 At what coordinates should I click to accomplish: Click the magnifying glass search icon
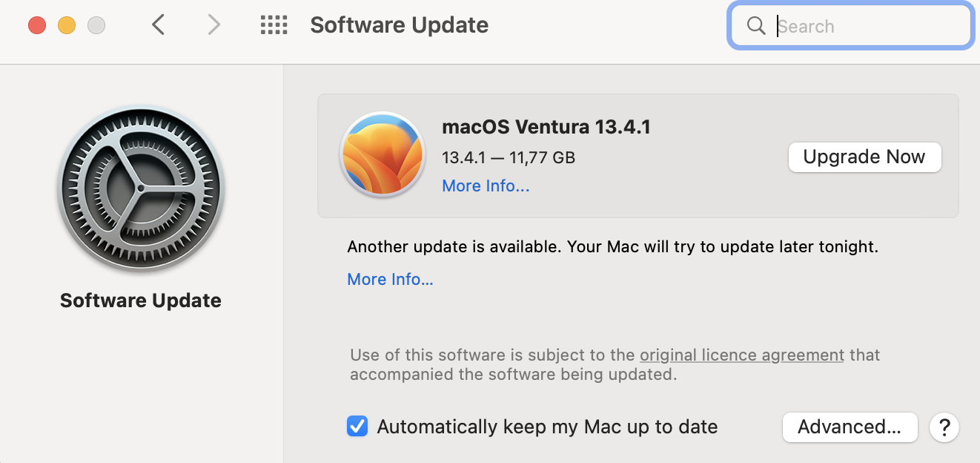point(756,26)
